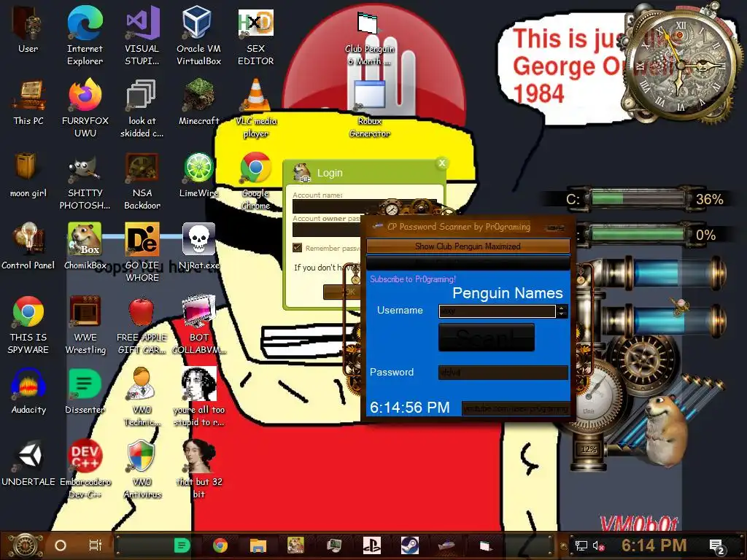Open the VISUAL STUPI... desktop icon
The width and height of the screenshot is (747, 560).
(142, 35)
